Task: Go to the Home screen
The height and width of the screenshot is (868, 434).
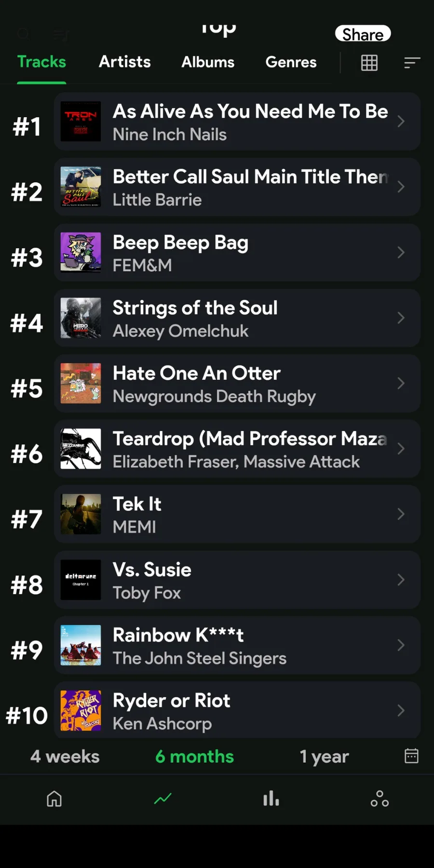Action: 54,799
